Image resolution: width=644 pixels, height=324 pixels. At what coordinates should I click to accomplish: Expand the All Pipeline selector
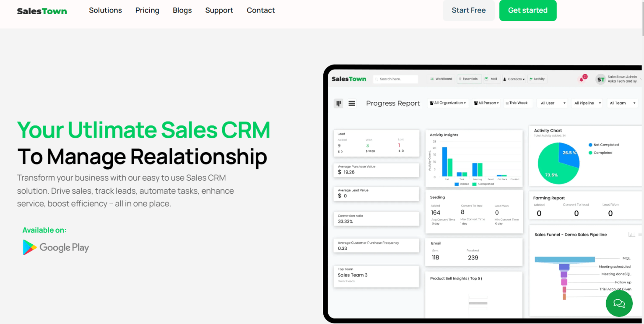pos(587,103)
